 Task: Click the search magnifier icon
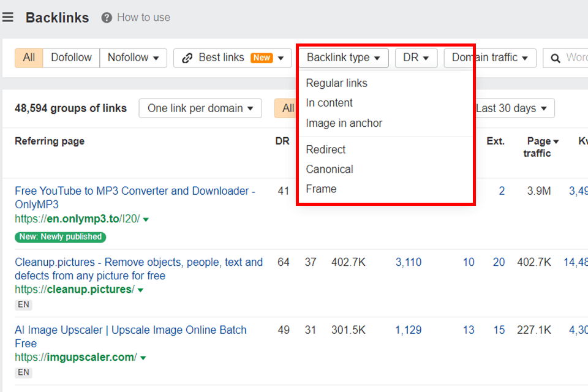point(556,58)
